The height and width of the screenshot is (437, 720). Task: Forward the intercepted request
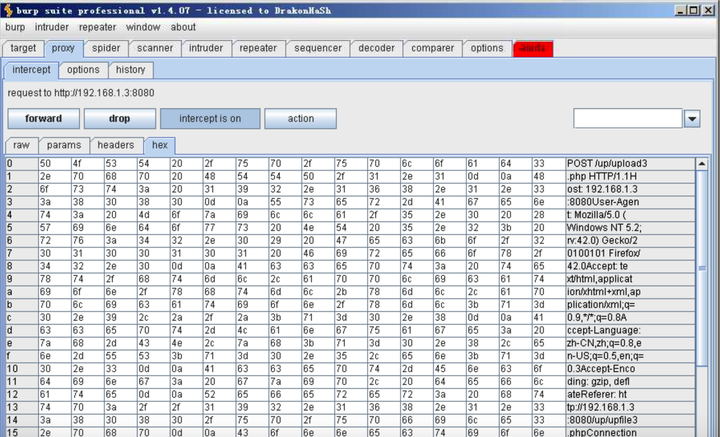point(44,118)
